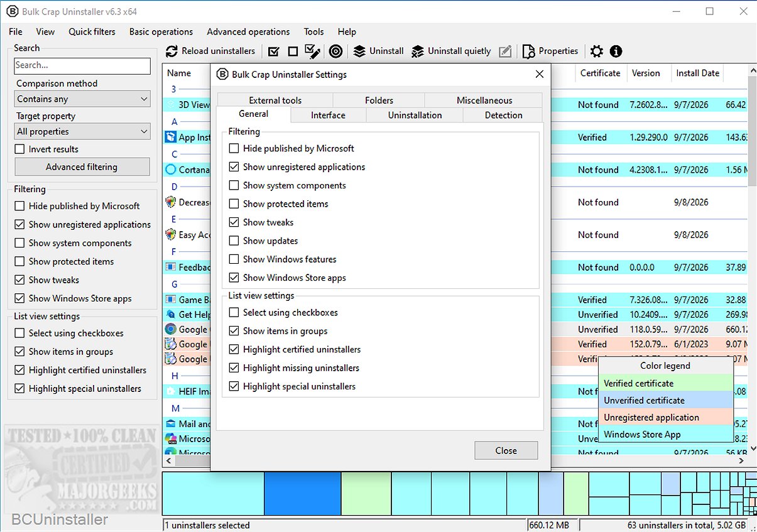Click the Uninstall stack icon

359,52
